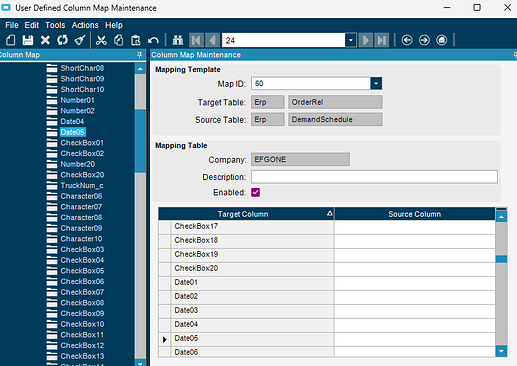517x366 pixels.
Task: Click the New document toolbar icon
Action: click(x=11, y=40)
